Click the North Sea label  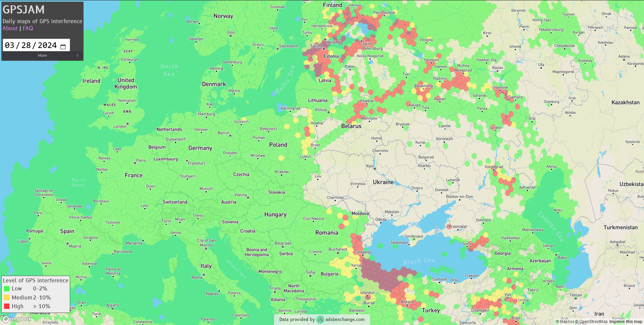[169, 70]
